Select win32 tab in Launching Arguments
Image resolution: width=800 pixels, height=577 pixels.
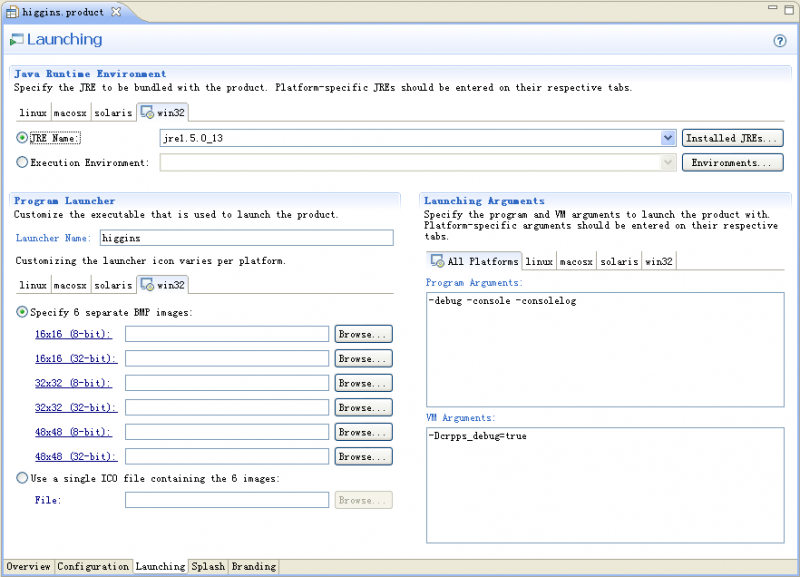click(659, 262)
